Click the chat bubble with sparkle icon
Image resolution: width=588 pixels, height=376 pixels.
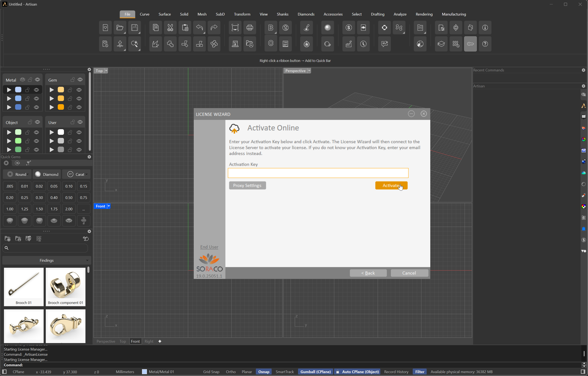pos(385,44)
